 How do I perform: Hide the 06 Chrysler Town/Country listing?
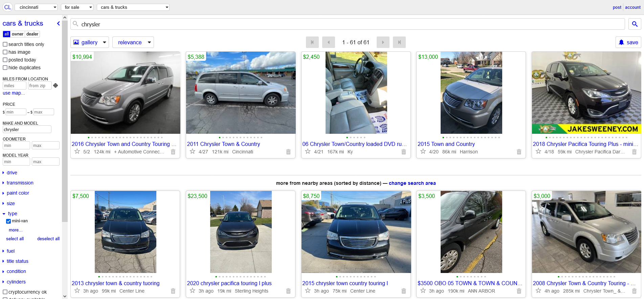(x=403, y=152)
